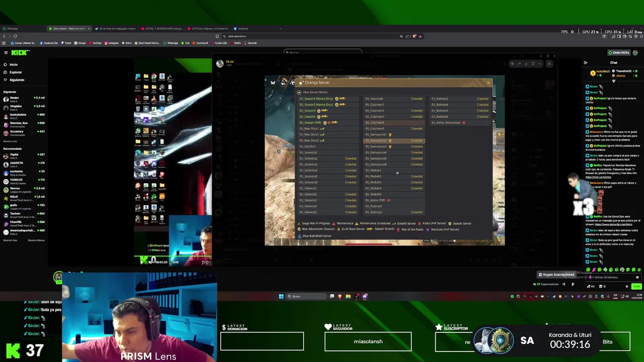Open the Crunchyroll bookmark
Viewport: 644px width, 362px height.
click(200, 43)
